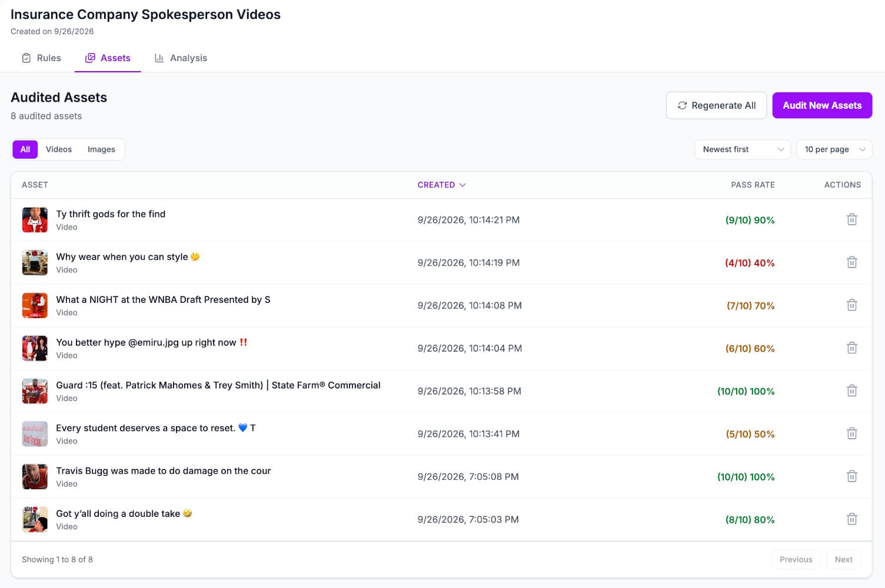Open thumbnail of '@emiru.jpg' video

point(35,348)
